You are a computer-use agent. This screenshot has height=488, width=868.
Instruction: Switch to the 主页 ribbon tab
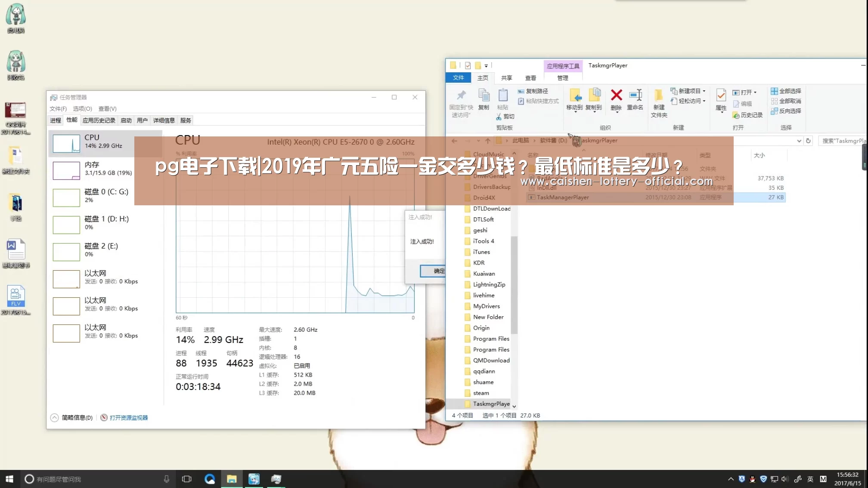click(x=483, y=78)
